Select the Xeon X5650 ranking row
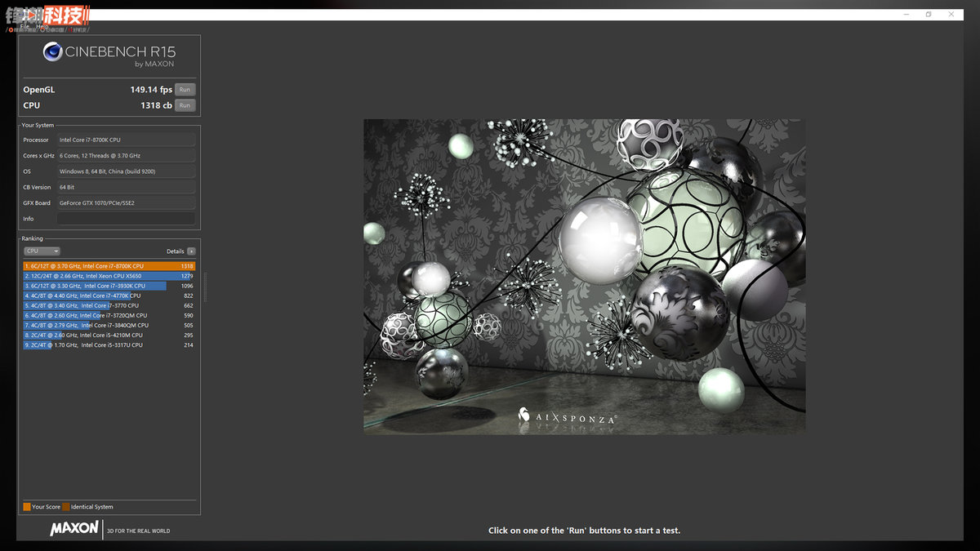The width and height of the screenshot is (980, 551). 109,276
